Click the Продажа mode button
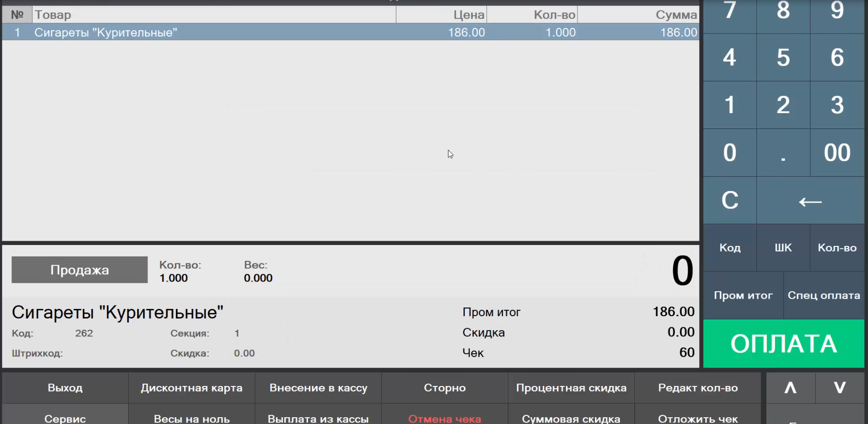 click(79, 270)
